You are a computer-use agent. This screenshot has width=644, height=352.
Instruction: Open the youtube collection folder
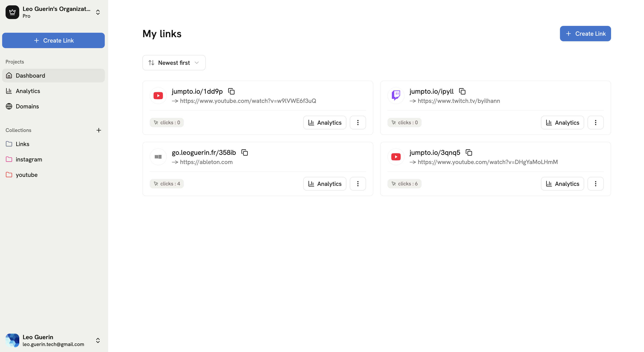[x=27, y=175]
